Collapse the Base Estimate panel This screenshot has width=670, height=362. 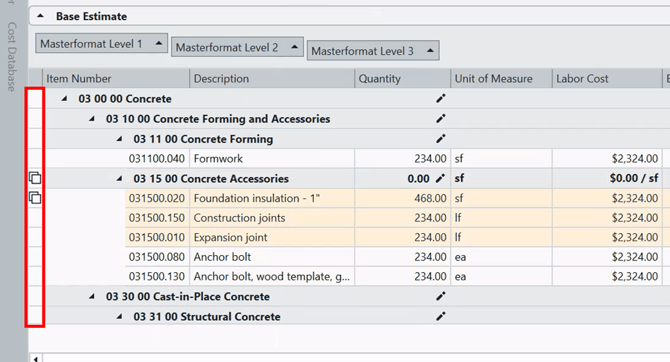click(x=41, y=16)
